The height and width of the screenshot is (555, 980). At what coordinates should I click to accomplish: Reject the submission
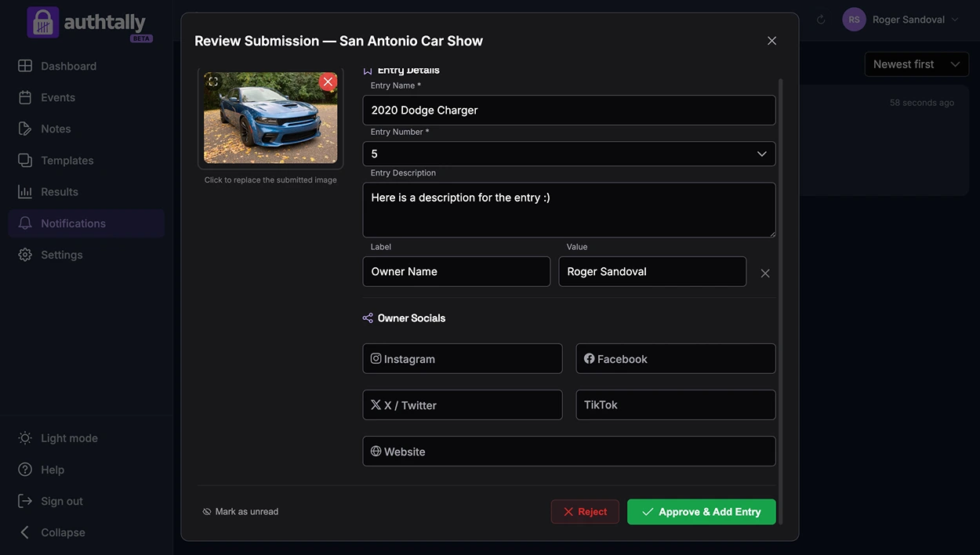585,512
